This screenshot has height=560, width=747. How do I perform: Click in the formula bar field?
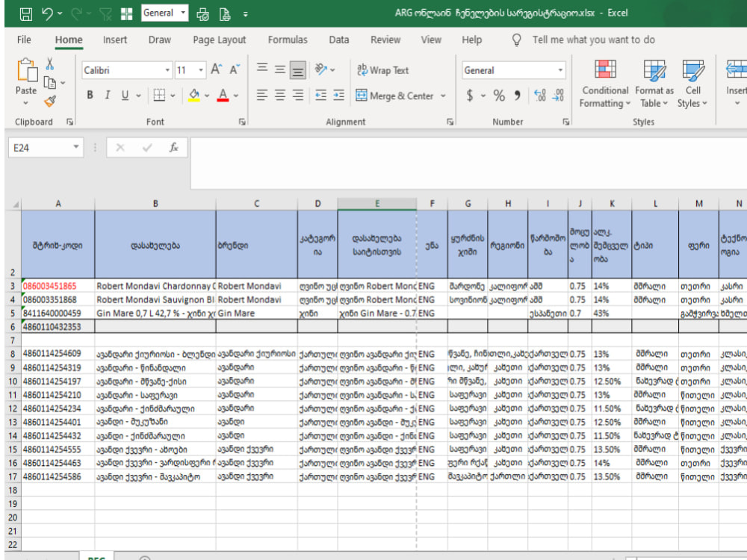pyautogui.click(x=469, y=163)
